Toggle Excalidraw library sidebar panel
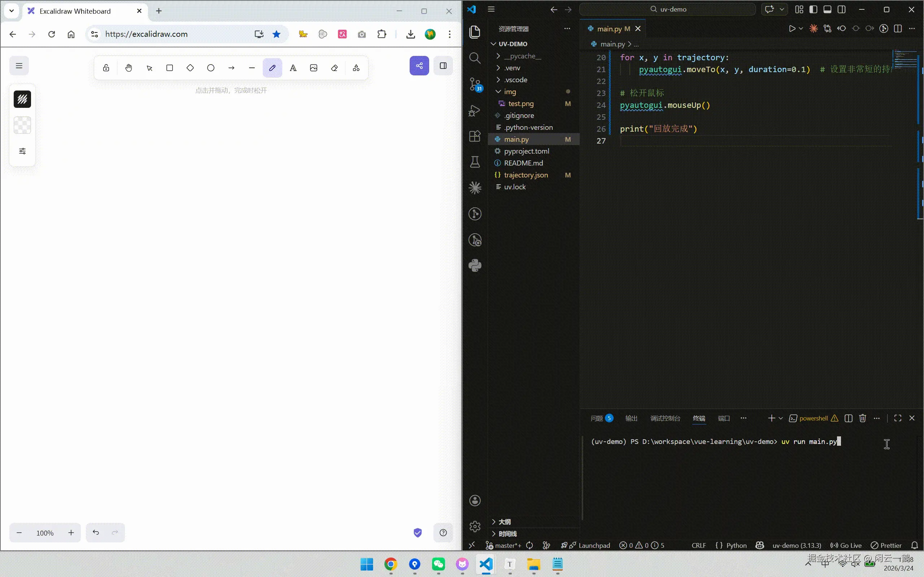Viewport: 924px width, 577px height. tap(443, 66)
